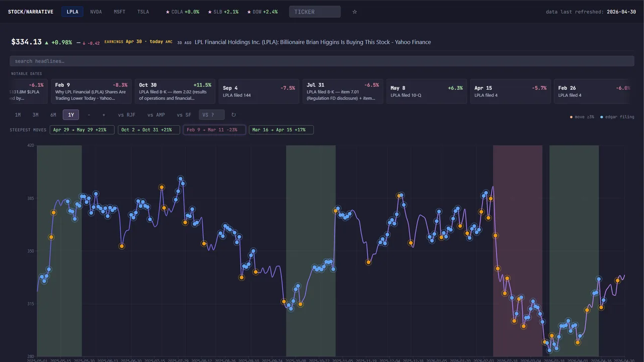644x362 pixels.
Task: Open the Oct 30 +11.5% notable date card
Action: (175, 91)
